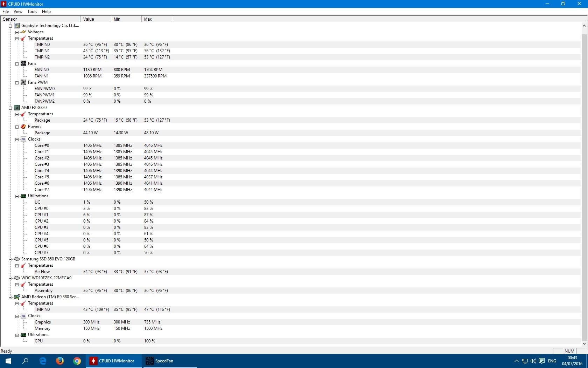Collapse the AMD Radeon R9 380 node
Viewport: 588px width, 368px height.
pos(10,297)
